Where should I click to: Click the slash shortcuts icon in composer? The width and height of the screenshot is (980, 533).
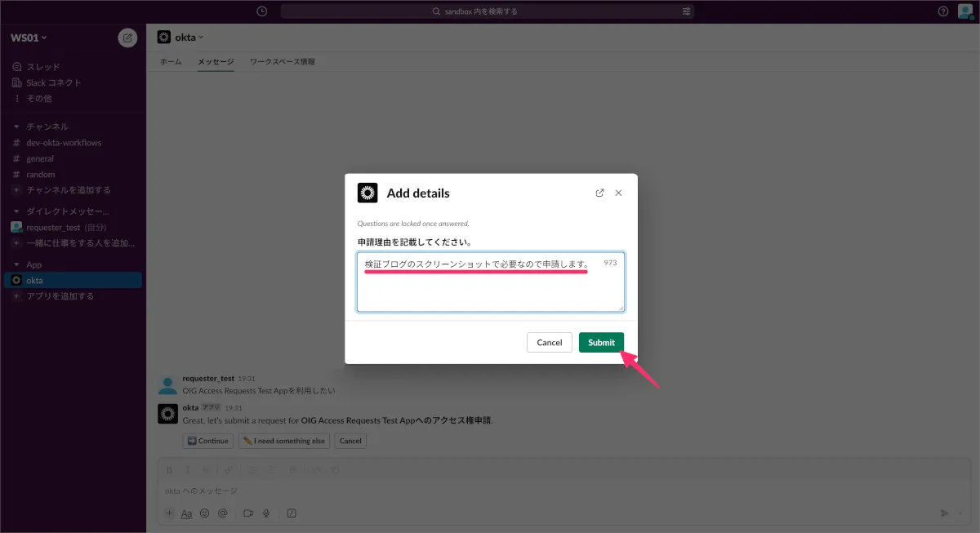coord(292,513)
